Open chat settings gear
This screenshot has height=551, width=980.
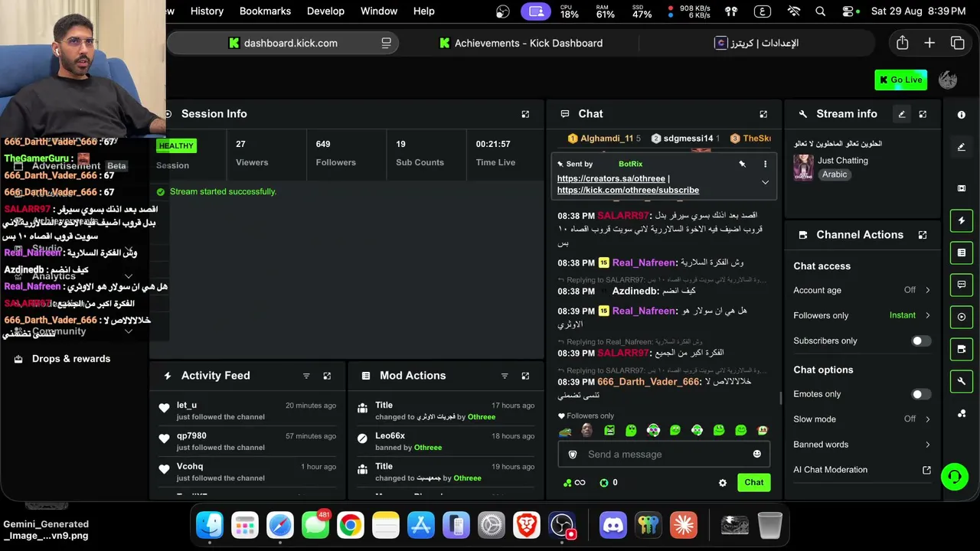point(723,483)
